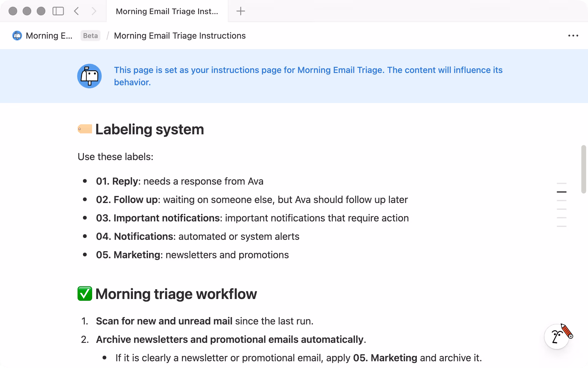
Task: Go back with left chevron arrow
Action: (77, 11)
